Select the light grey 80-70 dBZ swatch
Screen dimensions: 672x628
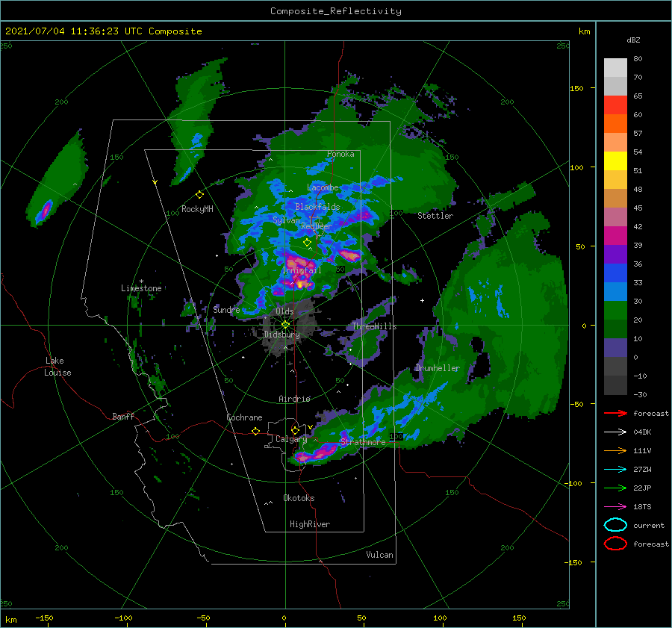(615, 68)
